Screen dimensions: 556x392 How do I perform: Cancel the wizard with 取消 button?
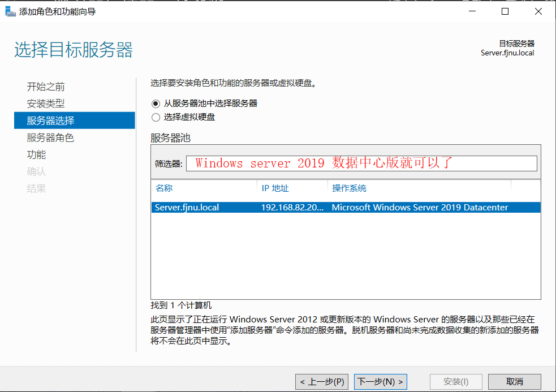[x=514, y=381]
